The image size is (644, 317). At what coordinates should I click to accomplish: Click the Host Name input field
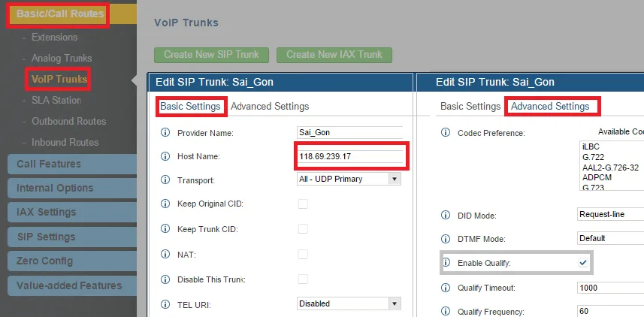349,156
